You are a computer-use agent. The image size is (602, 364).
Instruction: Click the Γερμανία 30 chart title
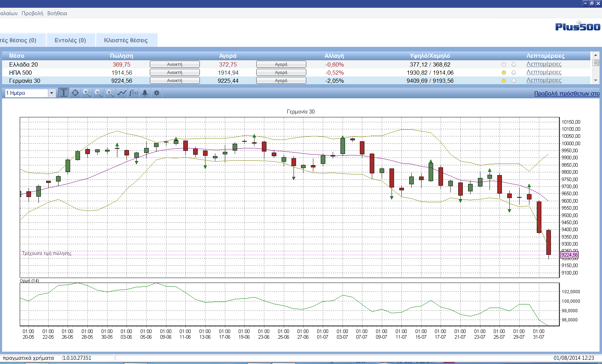click(x=301, y=112)
